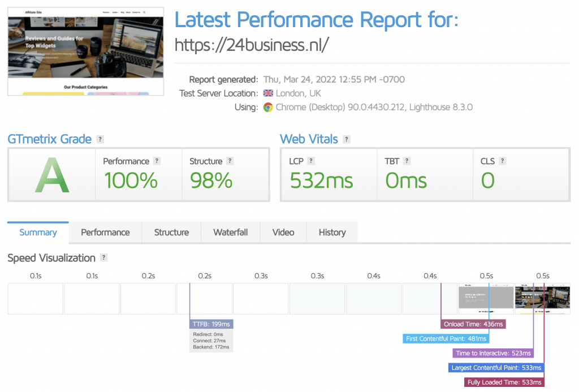The height and width of the screenshot is (392, 579).
Task: Open the Video tab
Action: (283, 232)
